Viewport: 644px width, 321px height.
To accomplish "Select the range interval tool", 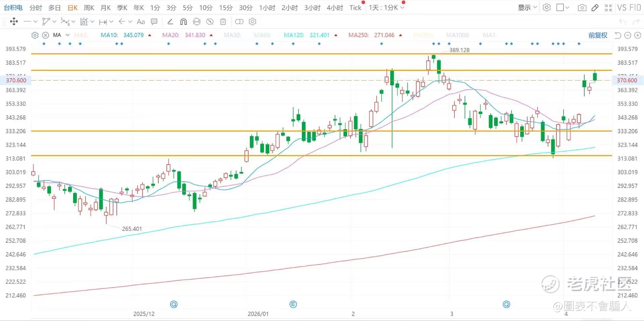I will click(x=103, y=22).
